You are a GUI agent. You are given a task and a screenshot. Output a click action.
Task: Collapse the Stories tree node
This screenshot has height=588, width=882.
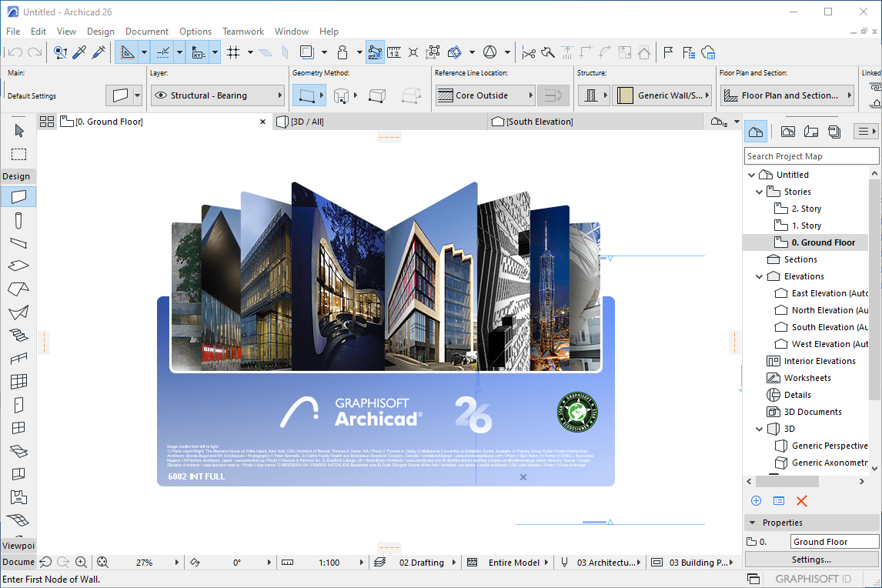pyautogui.click(x=759, y=192)
